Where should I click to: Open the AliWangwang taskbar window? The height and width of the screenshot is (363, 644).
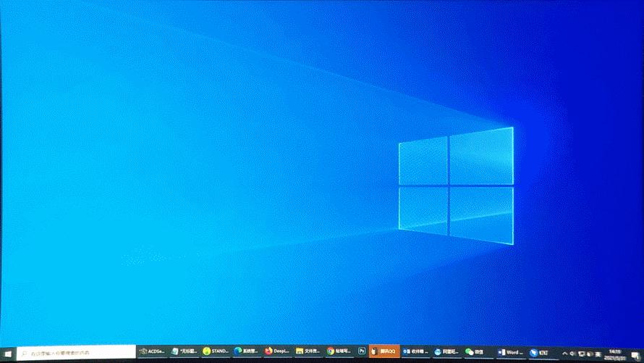(446, 351)
